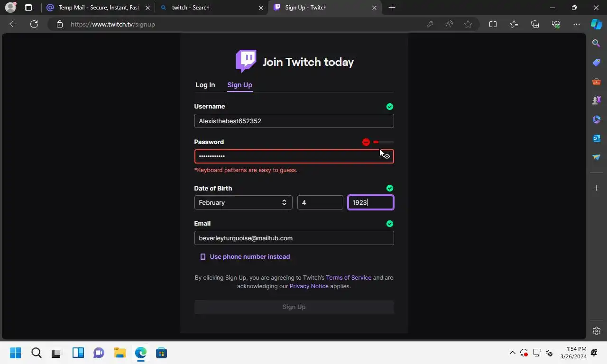Open the sidebar Microsoft 365 icon

597,119
